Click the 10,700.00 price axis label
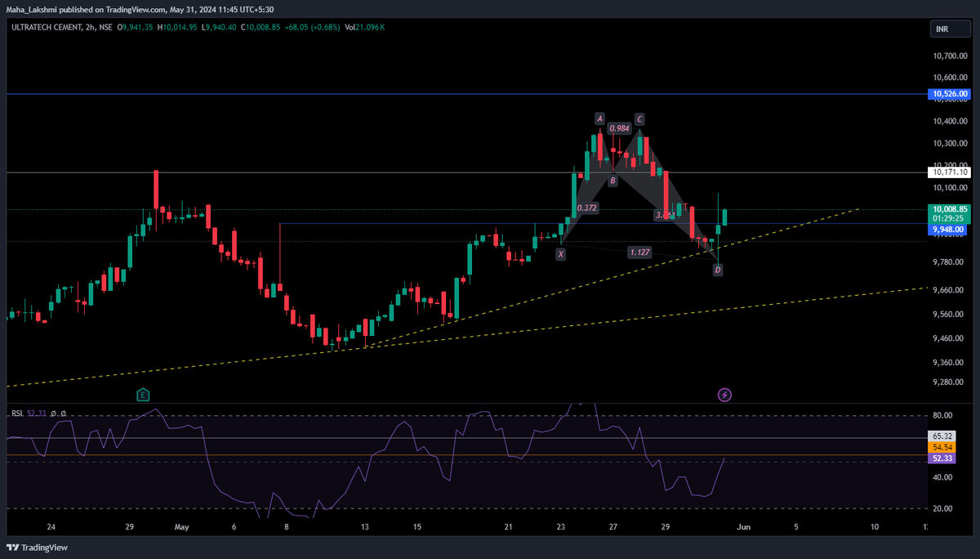980x559 pixels. click(x=949, y=56)
